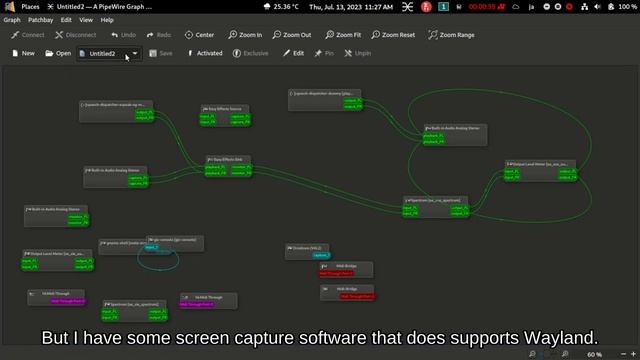Click the cyan capture port on Droidcam
The width and height of the screenshot is (640, 360).
321,255
